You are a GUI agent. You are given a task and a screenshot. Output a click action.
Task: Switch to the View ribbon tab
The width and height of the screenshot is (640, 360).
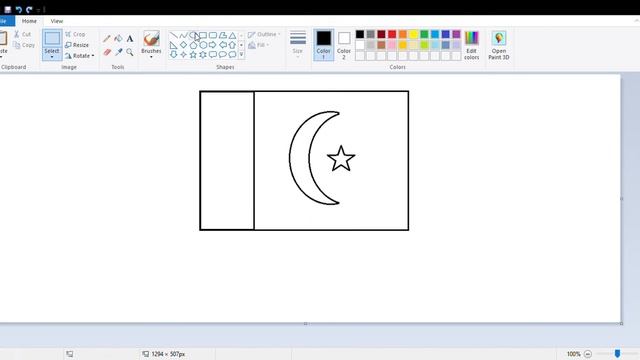(57, 21)
